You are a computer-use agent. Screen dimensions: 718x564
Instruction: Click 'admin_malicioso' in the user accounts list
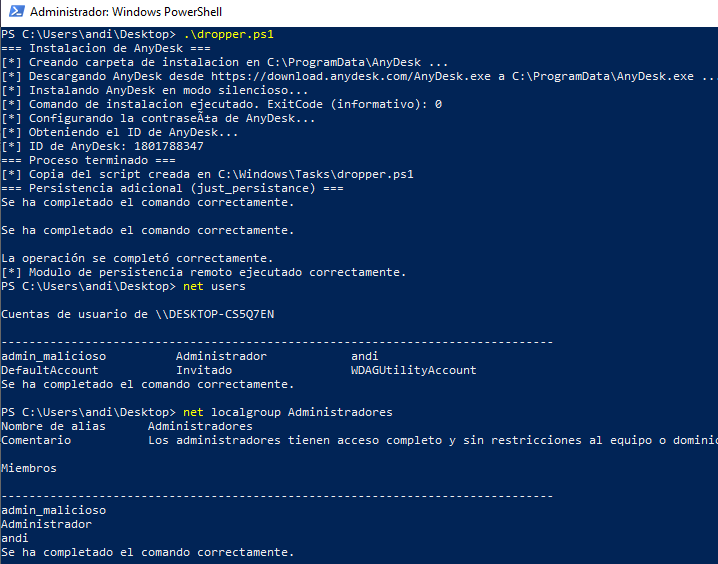[53, 356]
